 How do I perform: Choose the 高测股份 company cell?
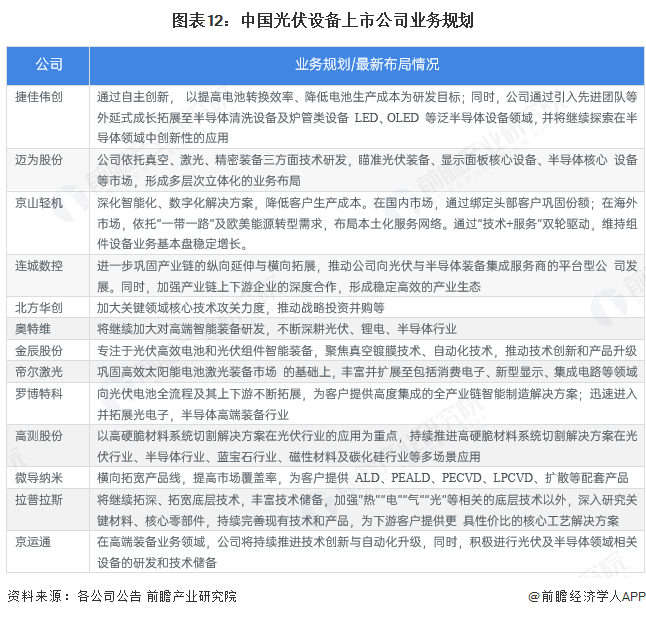point(39,436)
